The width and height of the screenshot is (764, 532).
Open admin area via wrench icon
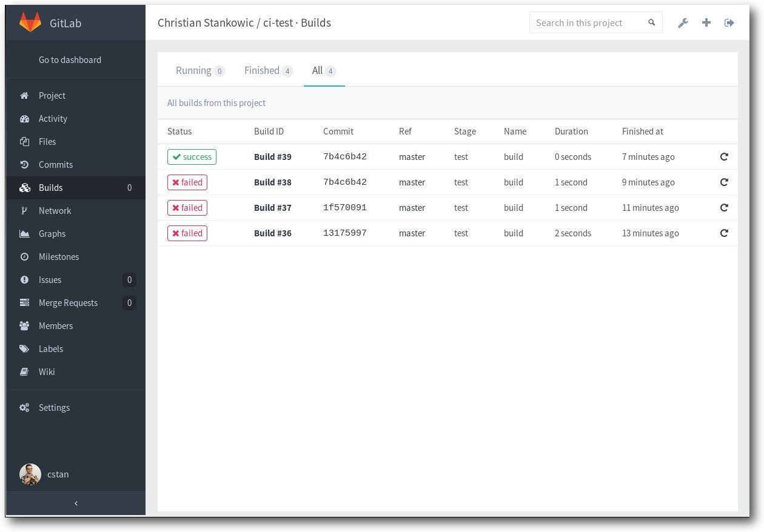point(683,23)
